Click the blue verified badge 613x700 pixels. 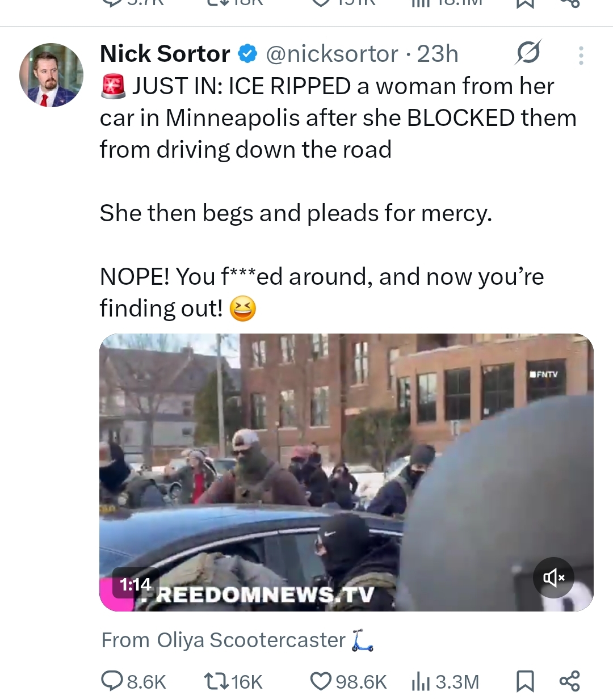point(247,54)
